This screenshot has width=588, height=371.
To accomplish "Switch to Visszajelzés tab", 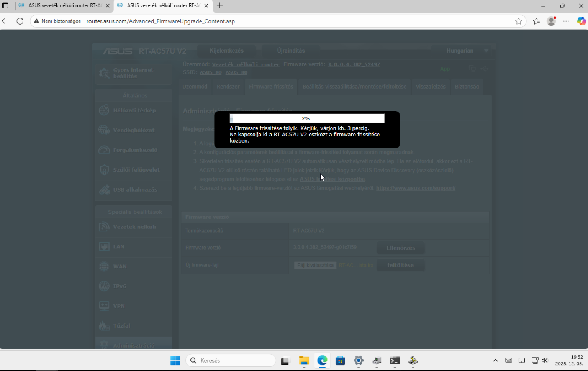I will click(431, 87).
